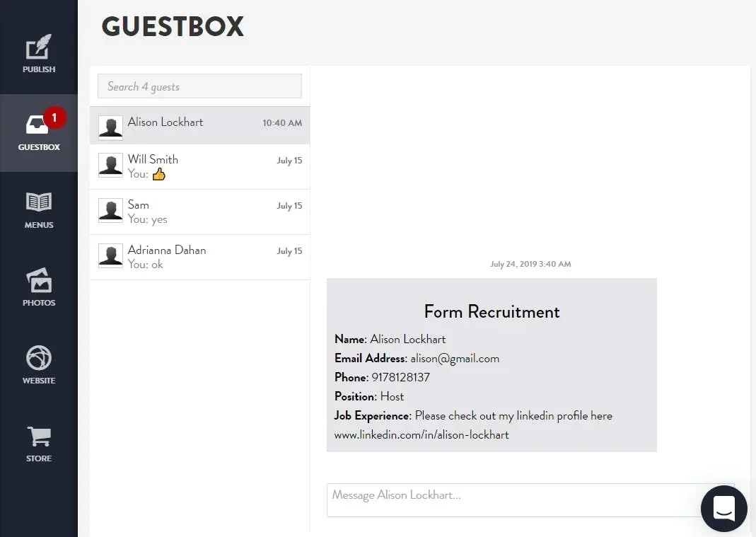Image resolution: width=756 pixels, height=537 pixels.
Task: Click the red unread notification badge
Action: [x=54, y=117]
